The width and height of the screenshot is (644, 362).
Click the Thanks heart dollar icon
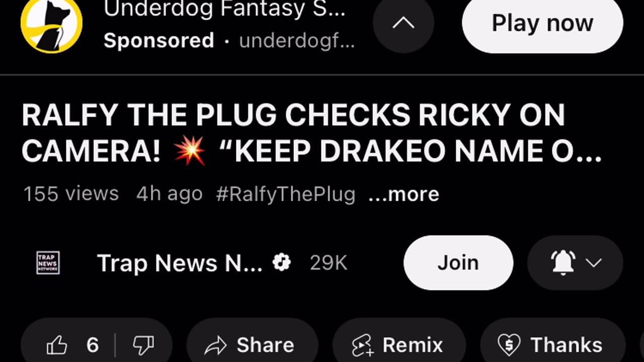click(509, 345)
